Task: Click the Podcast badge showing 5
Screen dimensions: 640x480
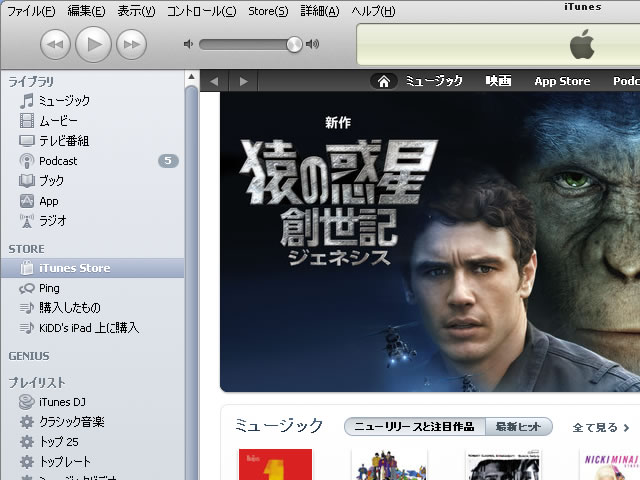Action: (x=168, y=161)
